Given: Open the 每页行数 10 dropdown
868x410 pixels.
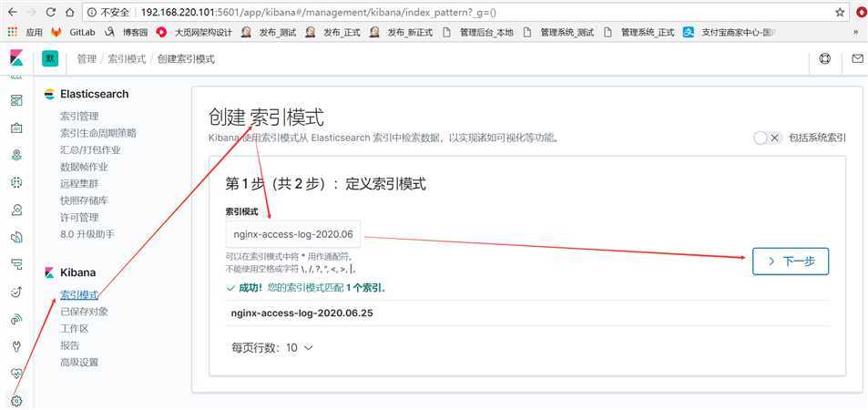Looking at the screenshot, I should click(x=272, y=348).
